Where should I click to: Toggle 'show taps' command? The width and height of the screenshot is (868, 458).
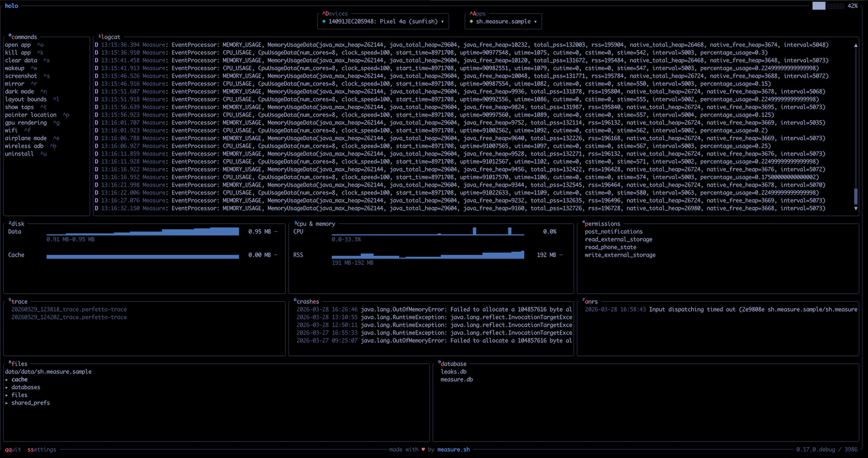tap(26, 107)
